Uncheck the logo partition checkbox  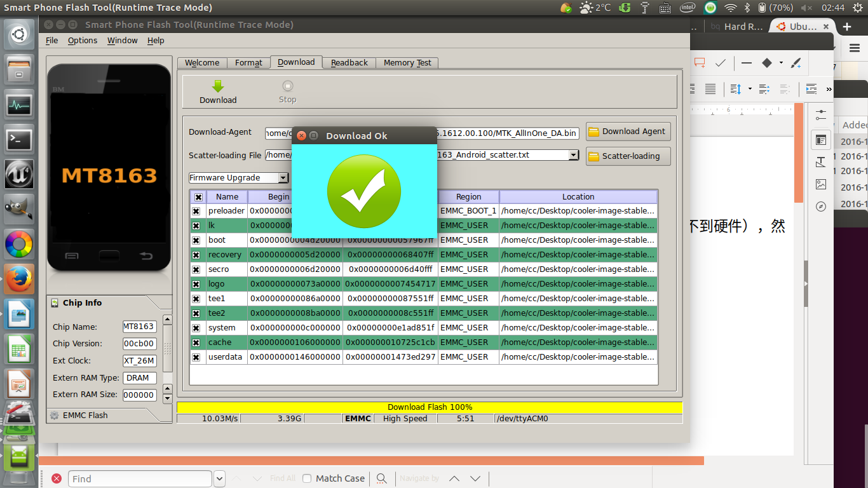(196, 284)
